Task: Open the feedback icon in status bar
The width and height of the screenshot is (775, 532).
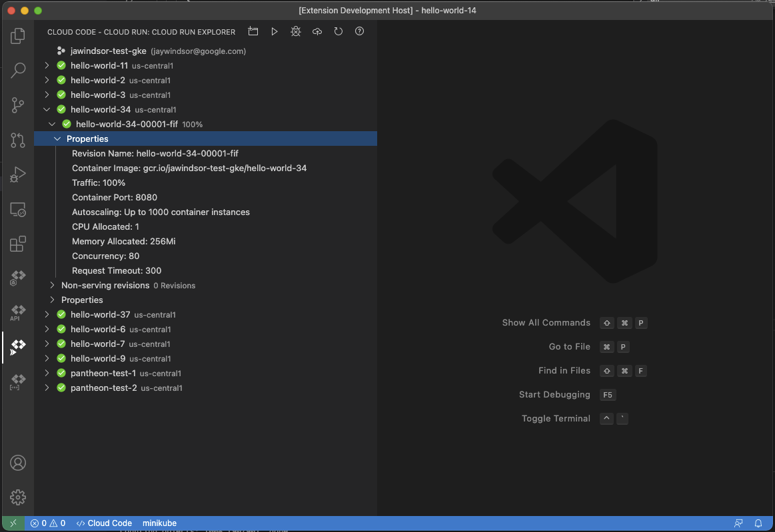Action: pyautogui.click(x=738, y=523)
